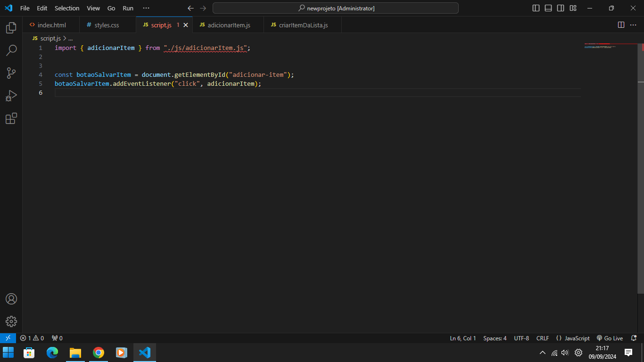
Task: Open the Selection menu
Action: click(x=67, y=8)
